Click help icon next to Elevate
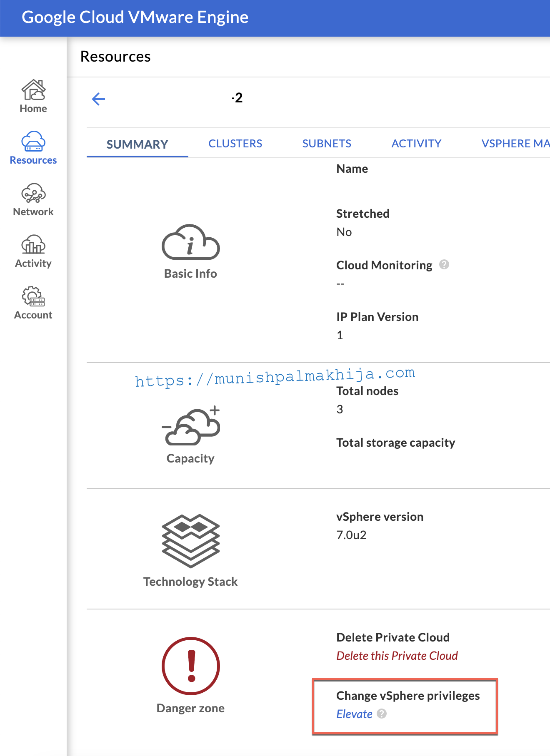Viewport: 550px width, 756px height. (382, 714)
